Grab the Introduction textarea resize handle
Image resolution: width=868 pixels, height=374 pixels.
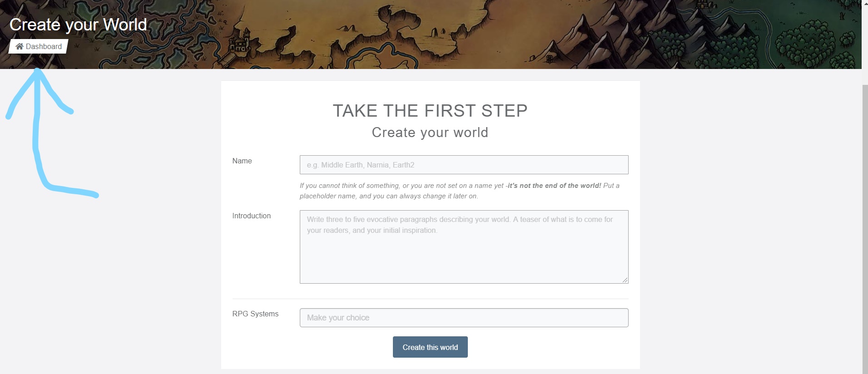pyautogui.click(x=625, y=280)
